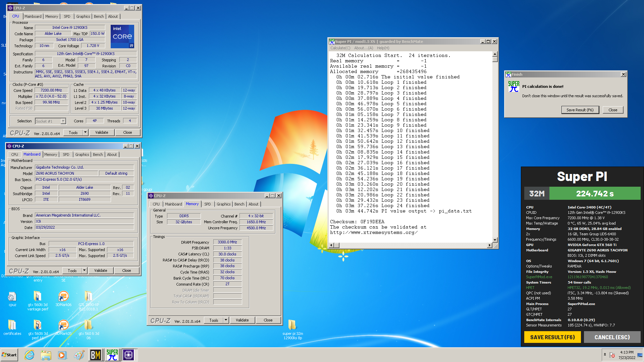Screen dimensions: 644x362
Task: Open Bench tab in top CPU-Z window
Action: [x=99, y=16]
